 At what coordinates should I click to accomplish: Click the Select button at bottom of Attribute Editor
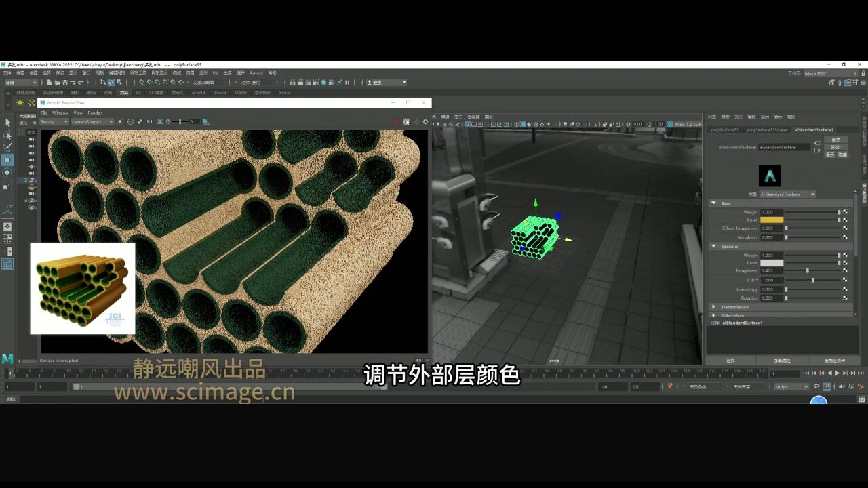730,361
